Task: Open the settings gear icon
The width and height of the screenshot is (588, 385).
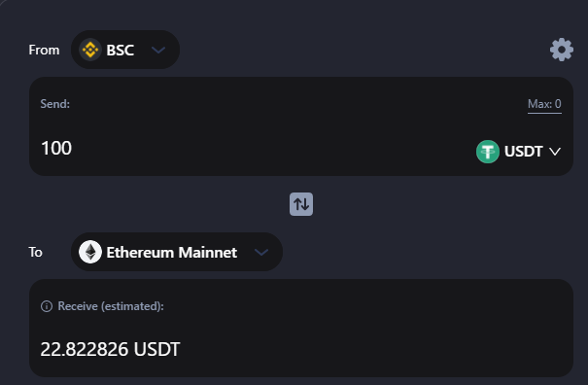Action: [x=562, y=50]
